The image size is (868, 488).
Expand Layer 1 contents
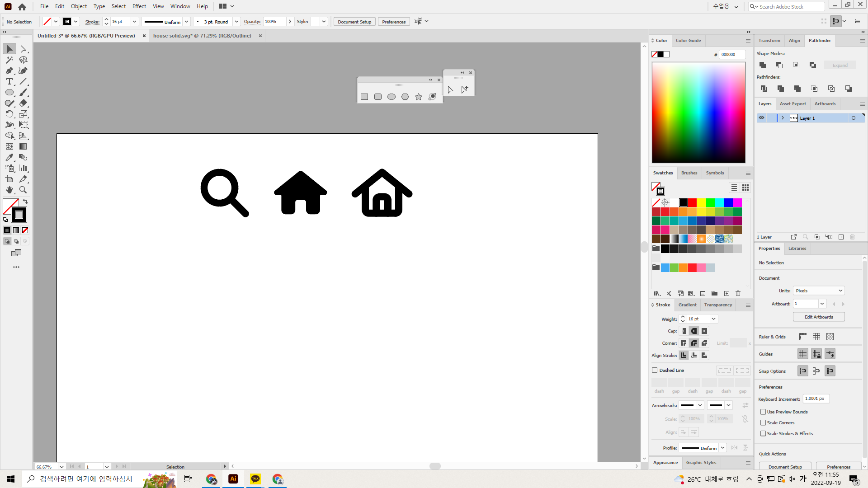pos(783,118)
